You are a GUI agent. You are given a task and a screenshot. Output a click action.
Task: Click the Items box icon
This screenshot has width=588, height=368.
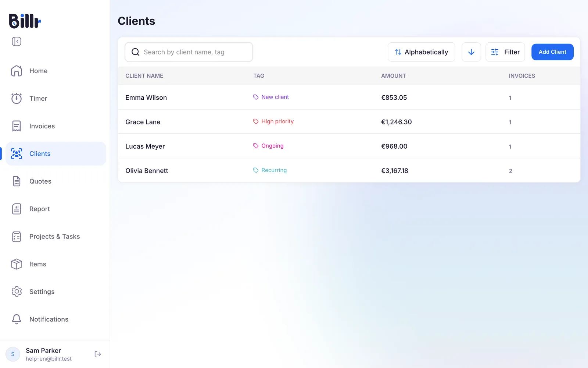(x=17, y=264)
